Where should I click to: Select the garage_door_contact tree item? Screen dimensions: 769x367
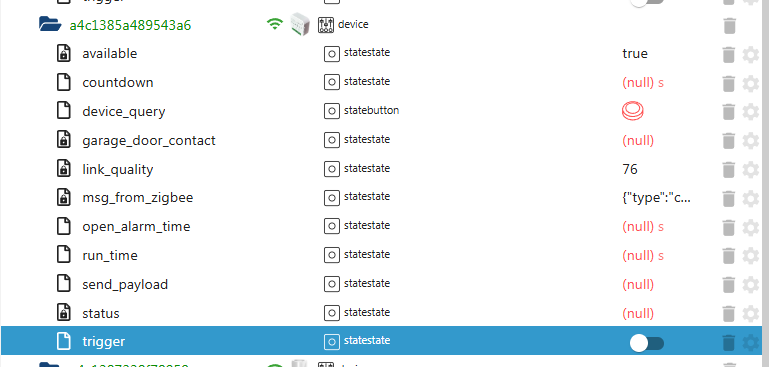tap(149, 141)
